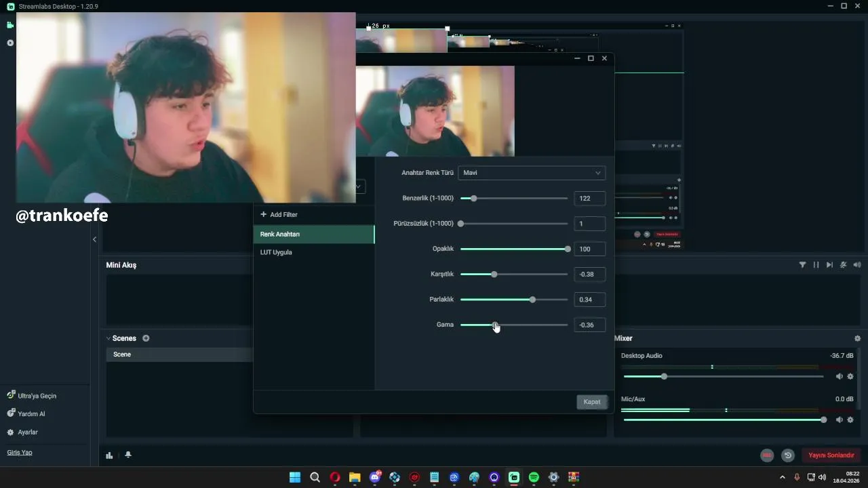Screen dimensions: 868x488
Task: Collapse the Scenes panel chevron
Action: pyautogui.click(x=108, y=338)
